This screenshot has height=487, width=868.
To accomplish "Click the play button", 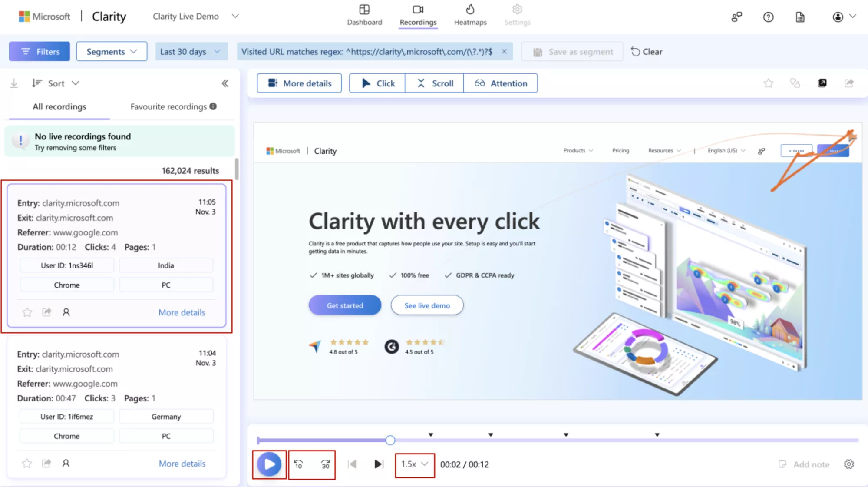I will pyautogui.click(x=269, y=464).
